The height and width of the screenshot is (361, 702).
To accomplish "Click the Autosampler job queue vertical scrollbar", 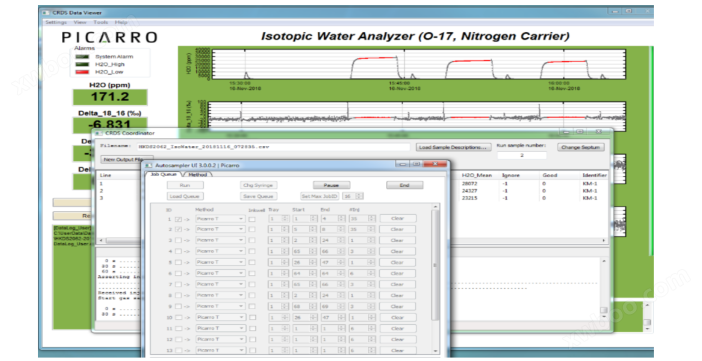I will tap(435, 279).
